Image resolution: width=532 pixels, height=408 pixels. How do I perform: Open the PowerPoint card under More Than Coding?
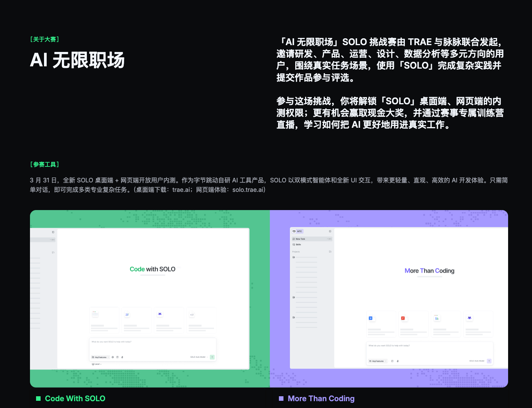click(x=414, y=324)
